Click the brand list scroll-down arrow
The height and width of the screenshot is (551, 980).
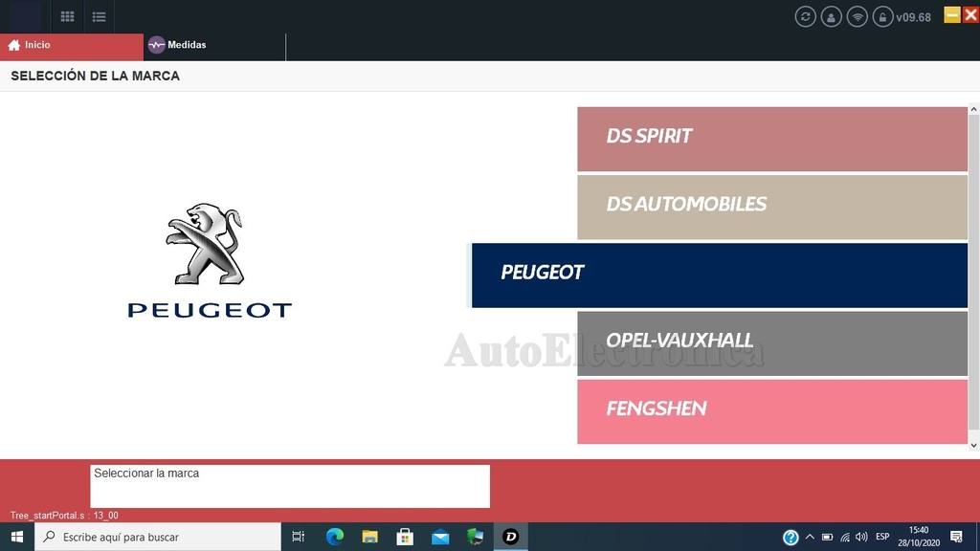tap(973, 446)
